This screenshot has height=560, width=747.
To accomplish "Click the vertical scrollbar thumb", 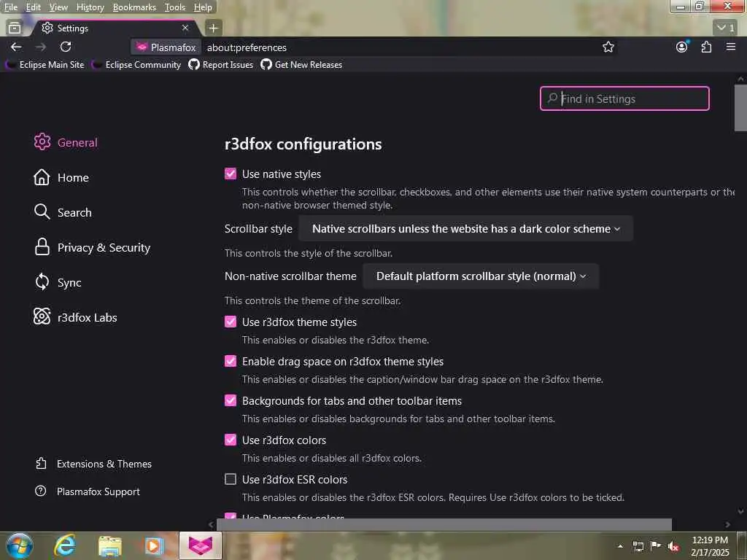I will tap(741, 108).
